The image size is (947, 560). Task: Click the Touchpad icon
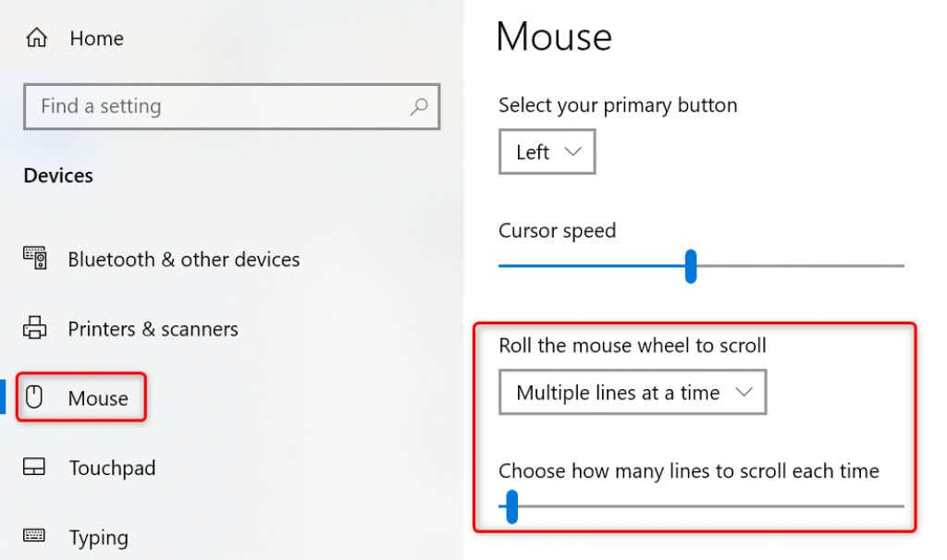[x=34, y=467]
